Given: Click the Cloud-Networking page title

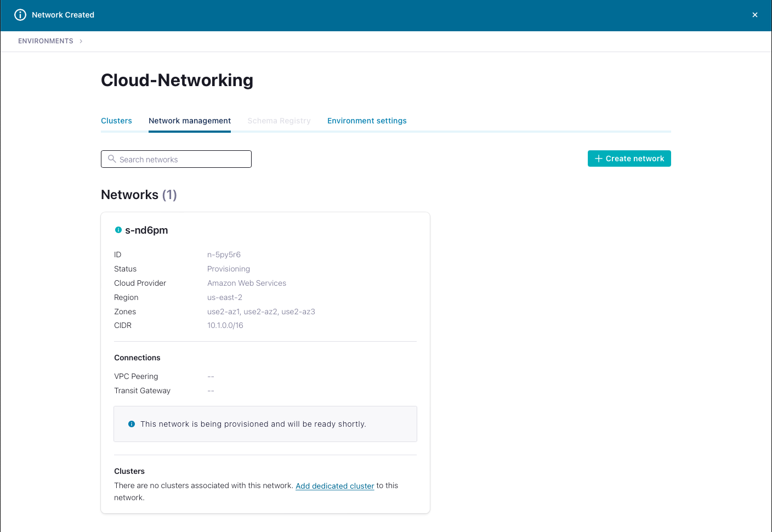Looking at the screenshot, I should pos(177,80).
